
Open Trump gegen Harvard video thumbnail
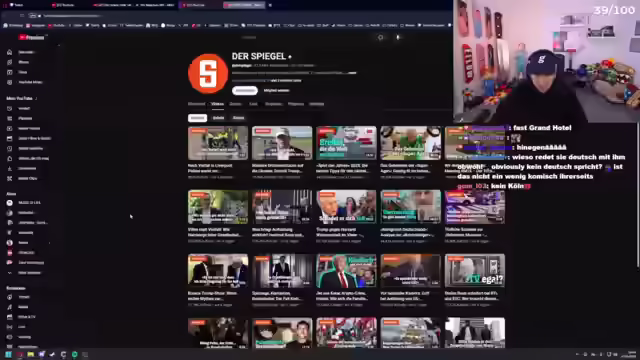346,207
